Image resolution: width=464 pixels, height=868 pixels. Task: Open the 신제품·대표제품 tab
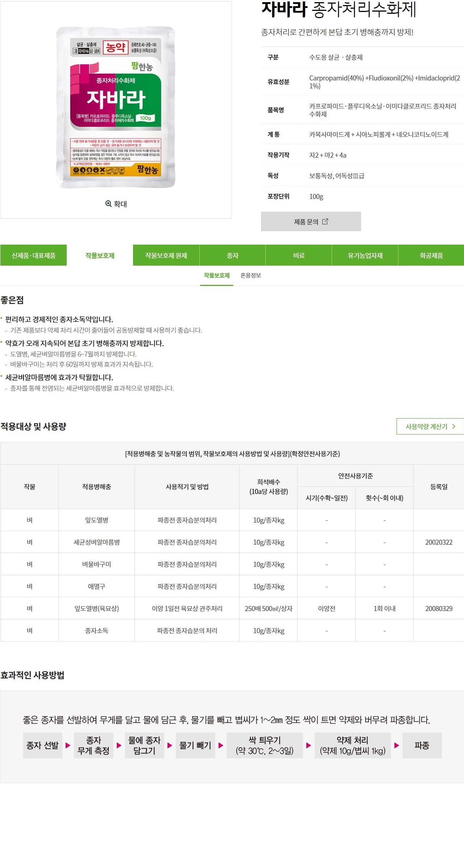[x=33, y=256]
